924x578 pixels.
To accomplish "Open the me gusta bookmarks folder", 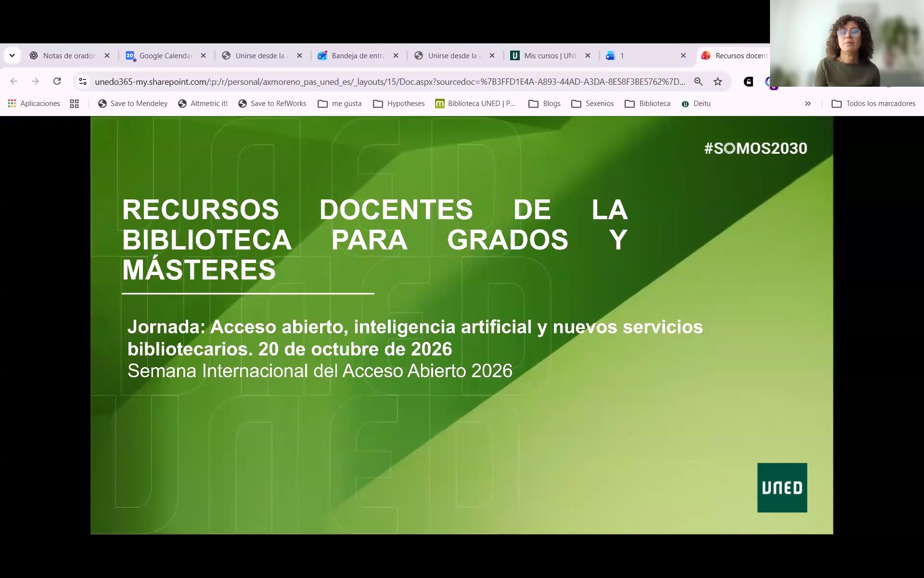I will point(340,104).
